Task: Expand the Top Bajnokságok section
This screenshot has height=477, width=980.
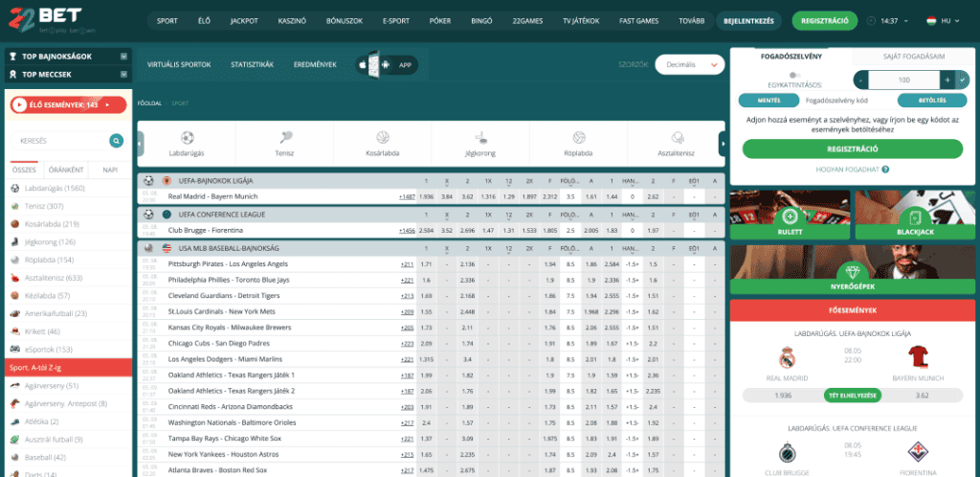Action: 67,57
